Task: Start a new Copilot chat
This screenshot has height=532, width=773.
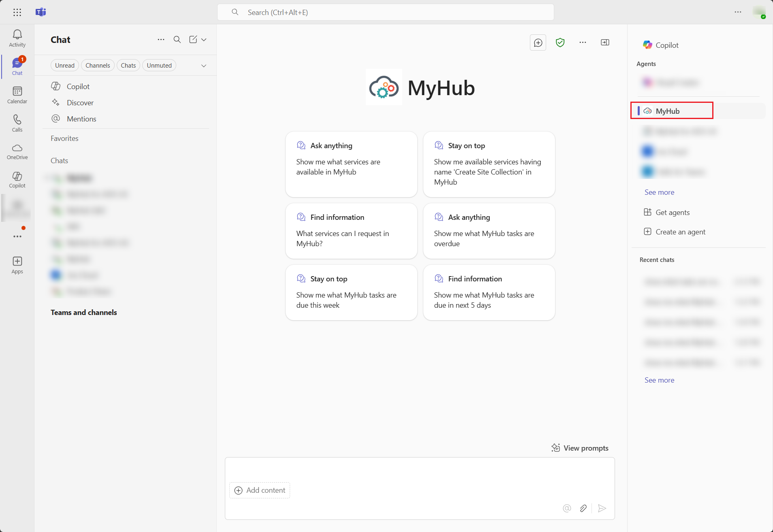Action: (x=538, y=43)
